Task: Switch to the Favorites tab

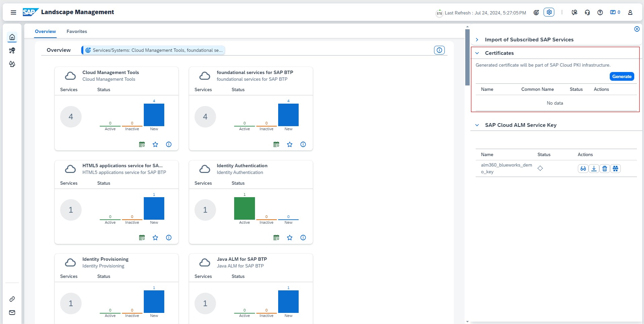Action: coord(77,31)
